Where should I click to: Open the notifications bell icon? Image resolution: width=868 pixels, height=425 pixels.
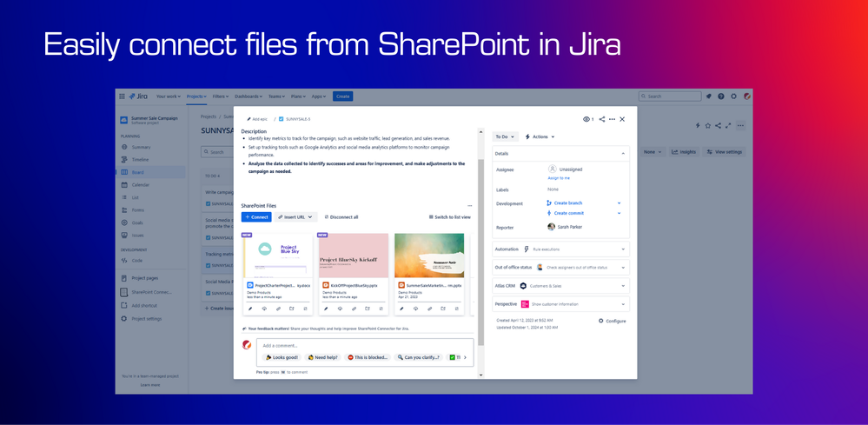tap(708, 96)
